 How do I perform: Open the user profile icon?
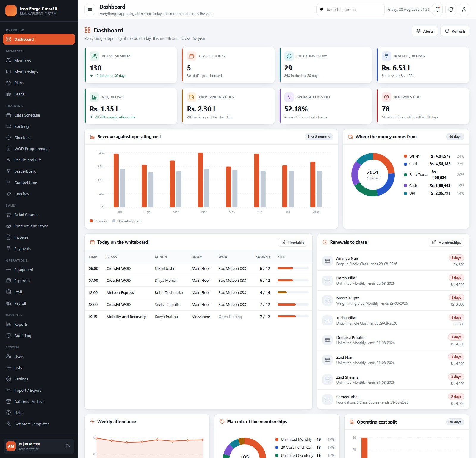pos(464,10)
